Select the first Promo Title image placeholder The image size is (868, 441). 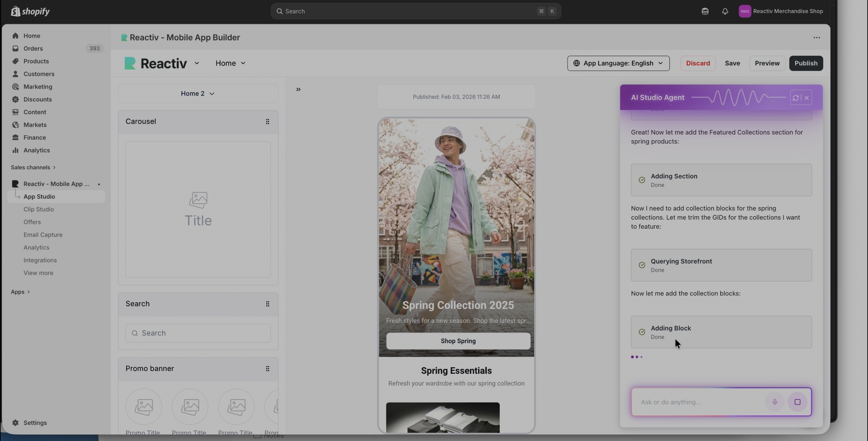144,407
